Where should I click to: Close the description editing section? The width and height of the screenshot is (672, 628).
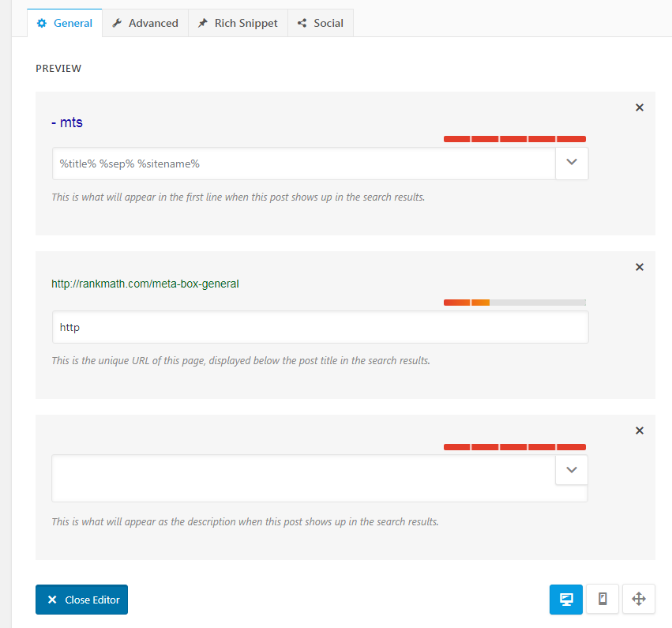pyautogui.click(x=639, y=431)
